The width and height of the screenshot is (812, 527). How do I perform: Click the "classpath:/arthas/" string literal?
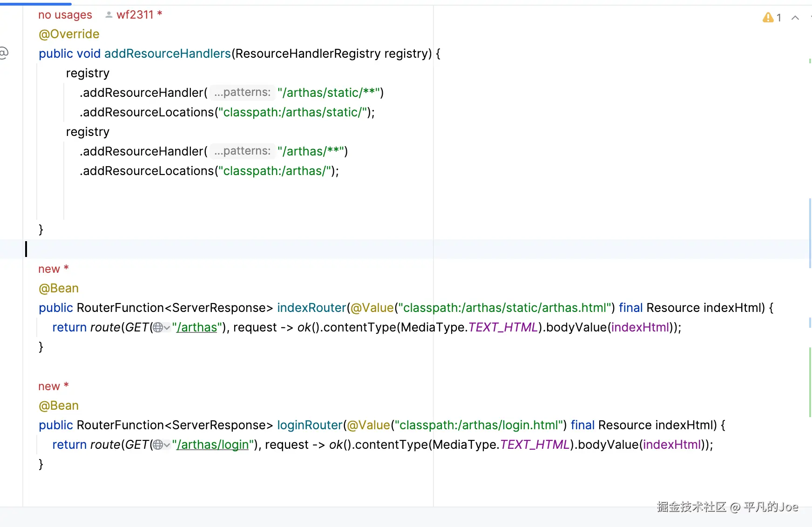pos(275,171)
